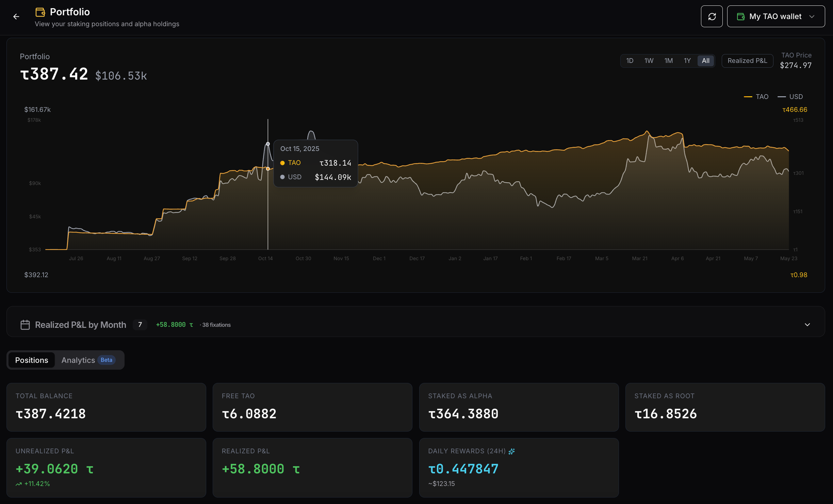Click the Portfolio page title

[x=70, y=12]
